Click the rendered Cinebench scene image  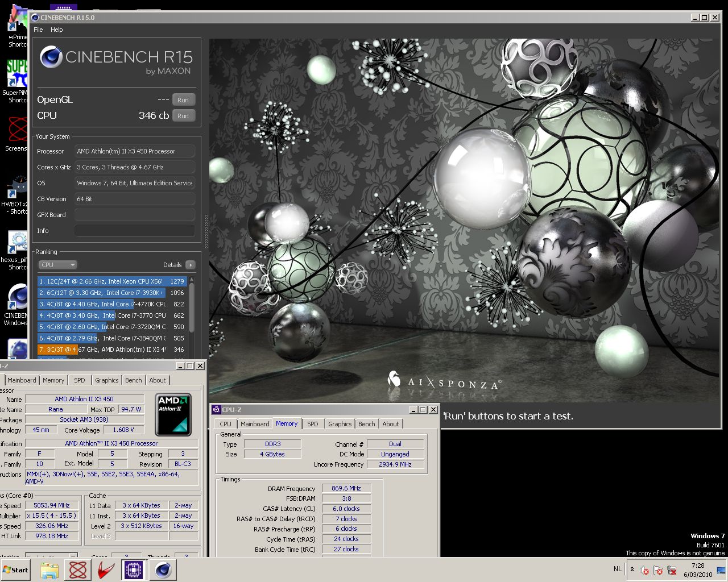(464, 221)
